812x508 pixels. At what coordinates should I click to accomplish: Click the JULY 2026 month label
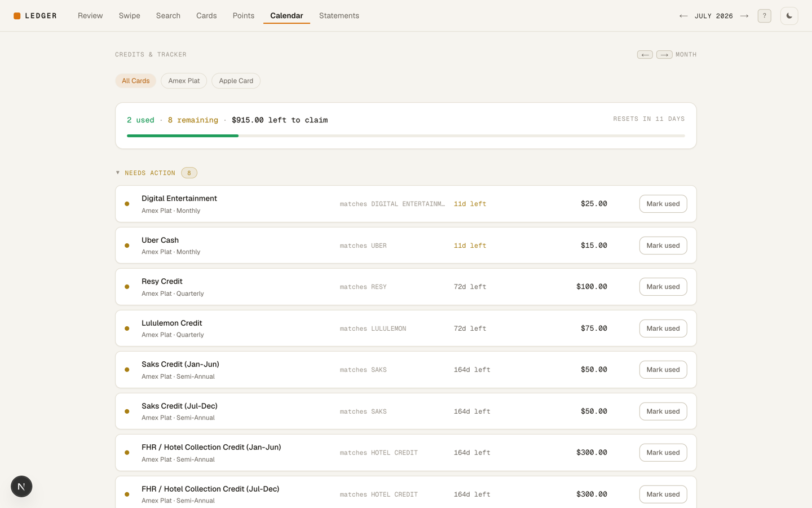point(714,16)
